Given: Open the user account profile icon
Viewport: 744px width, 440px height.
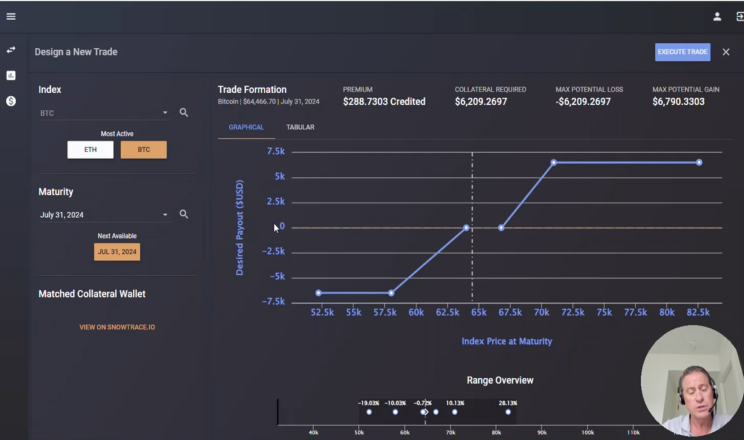Looking at the screenshot, I should pyautogui.click(x=717, y=17).
